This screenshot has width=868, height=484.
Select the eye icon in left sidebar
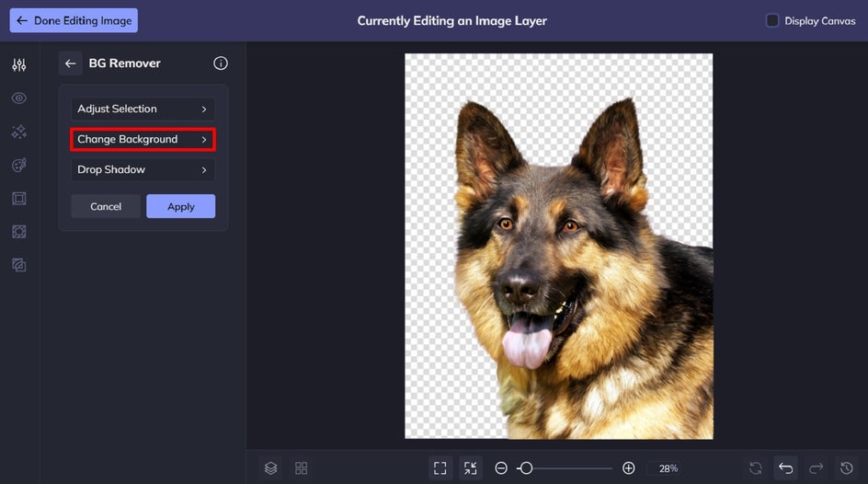[x=18, y=98]
